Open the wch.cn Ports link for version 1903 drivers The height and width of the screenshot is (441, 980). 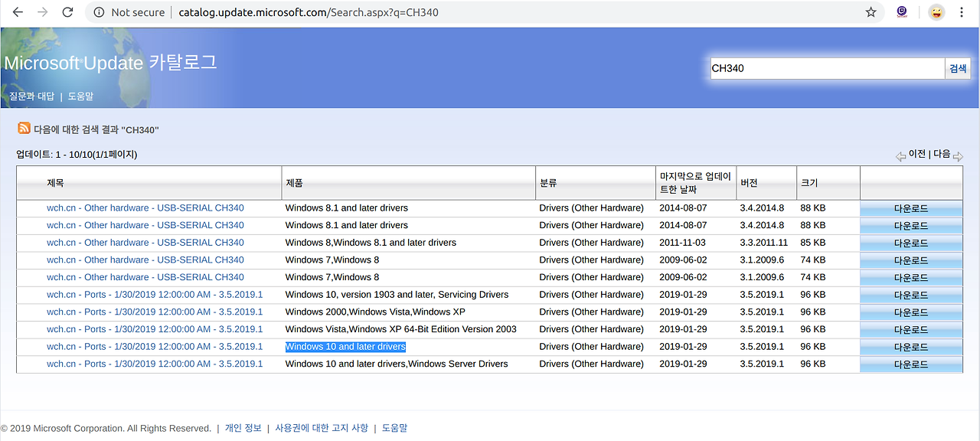click(155, 294)
